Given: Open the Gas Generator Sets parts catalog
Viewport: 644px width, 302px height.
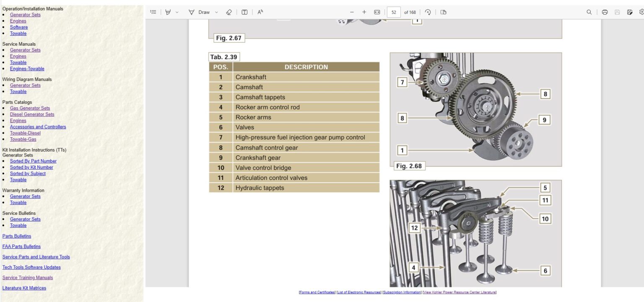Looking at the screenshot, I should 30,108.
